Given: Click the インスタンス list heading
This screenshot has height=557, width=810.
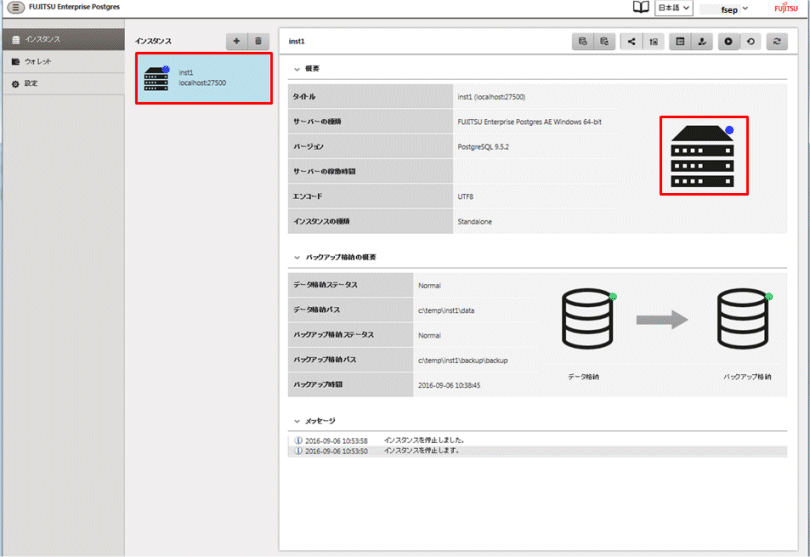Looking at the screenshot, I should coord(153,41).
